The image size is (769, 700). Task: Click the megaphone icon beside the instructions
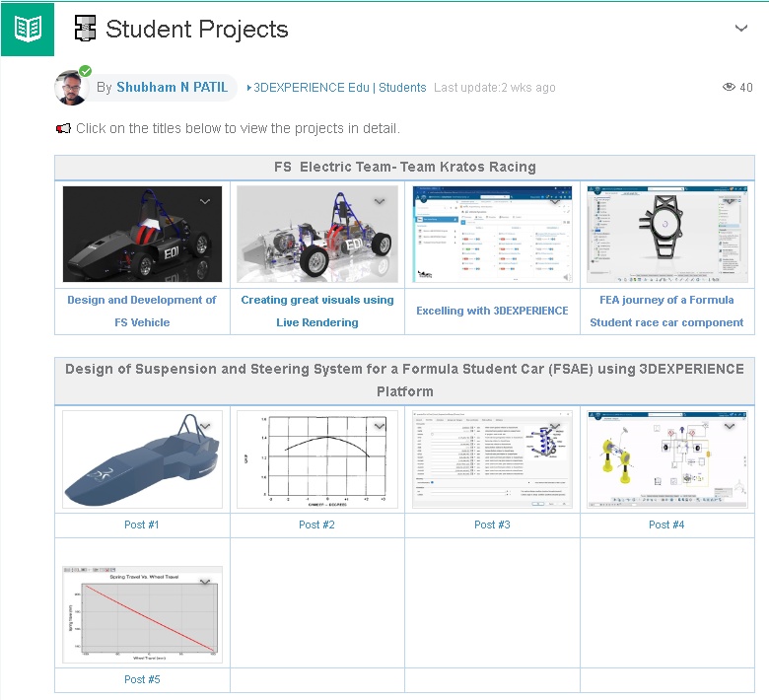[63, 128]
